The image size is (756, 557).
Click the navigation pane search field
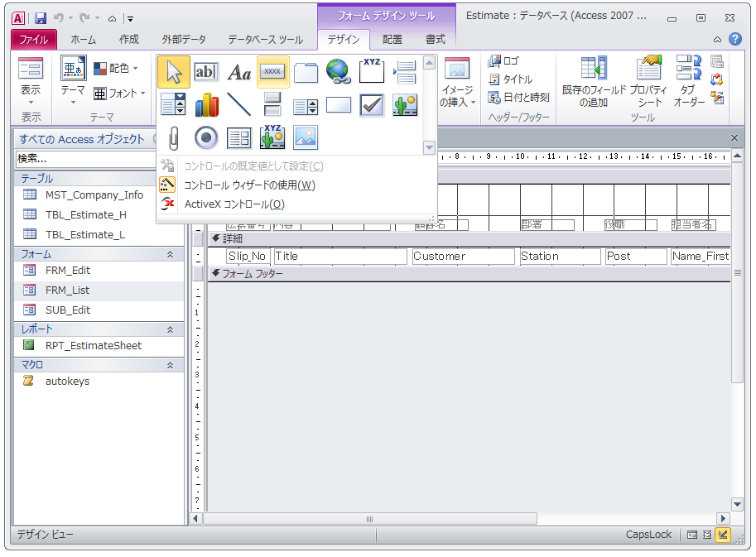pos(86,159)
